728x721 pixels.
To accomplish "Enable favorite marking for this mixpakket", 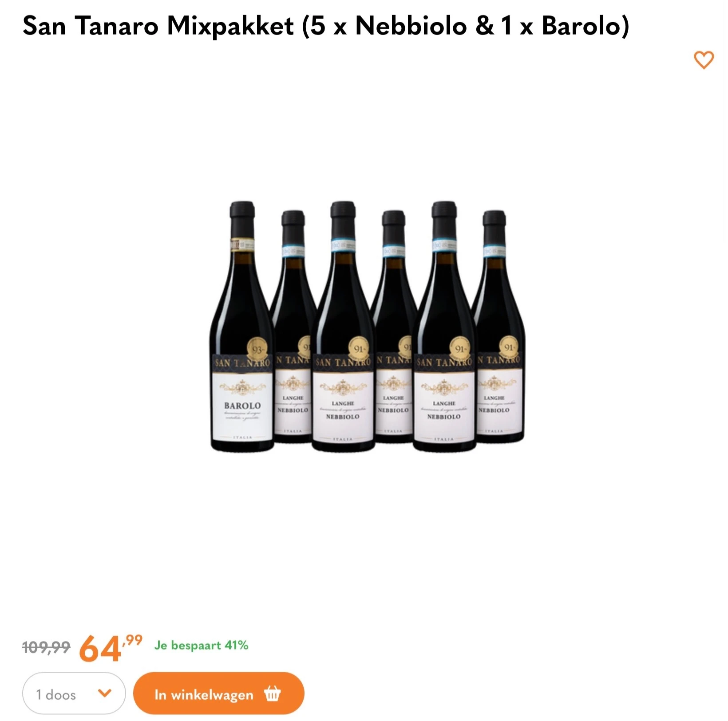I will [x=704, y=60].
